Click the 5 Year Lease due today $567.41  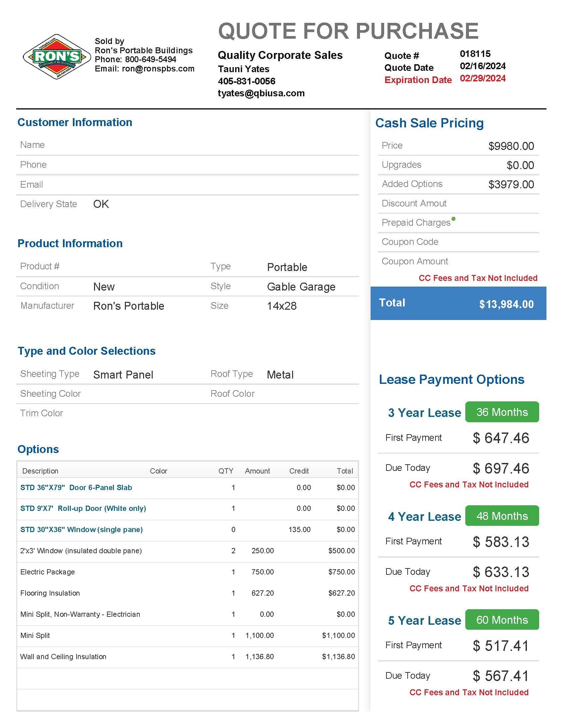click(x=501, y=676)
